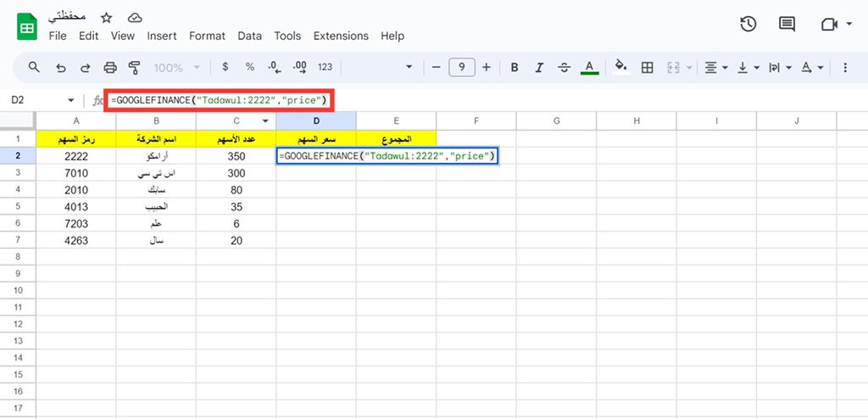Open the File menu
The width and height of the screenshot is (868, 419).
pyautogui.click(x=58, y=36)
